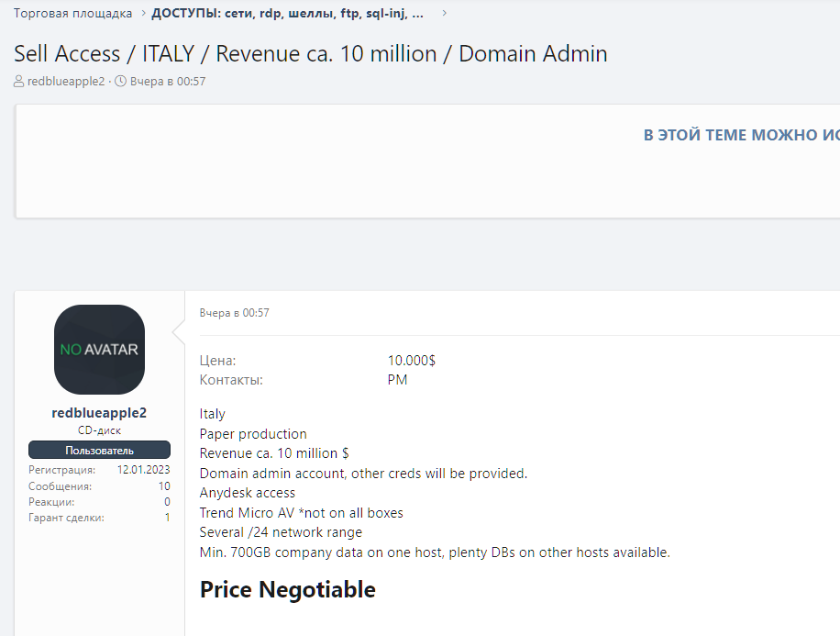Click the Реакции count value
Screen dimensions: 840x636
[167, 502]
